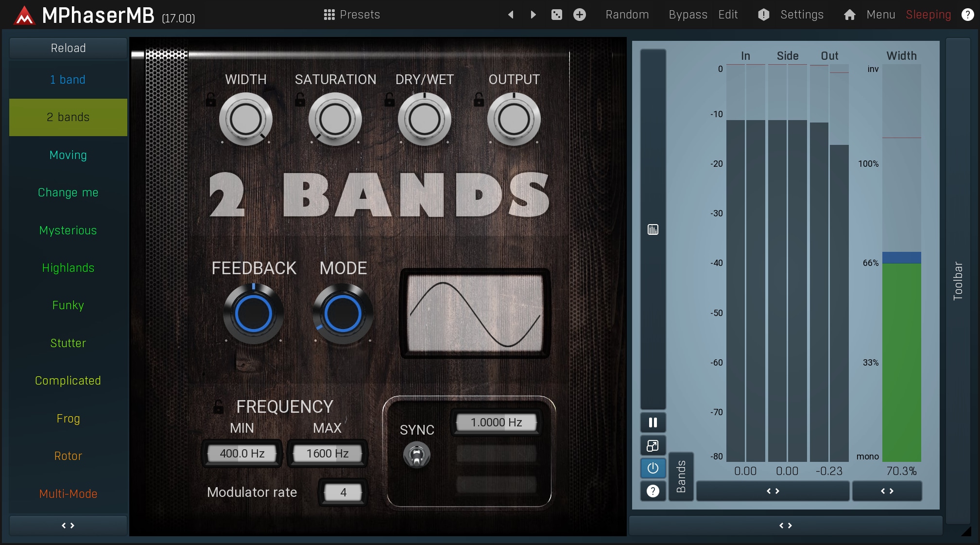This screenshot has height=545, width=980.
Task: Click the random preset dice icon
Action: click(556, 15)
